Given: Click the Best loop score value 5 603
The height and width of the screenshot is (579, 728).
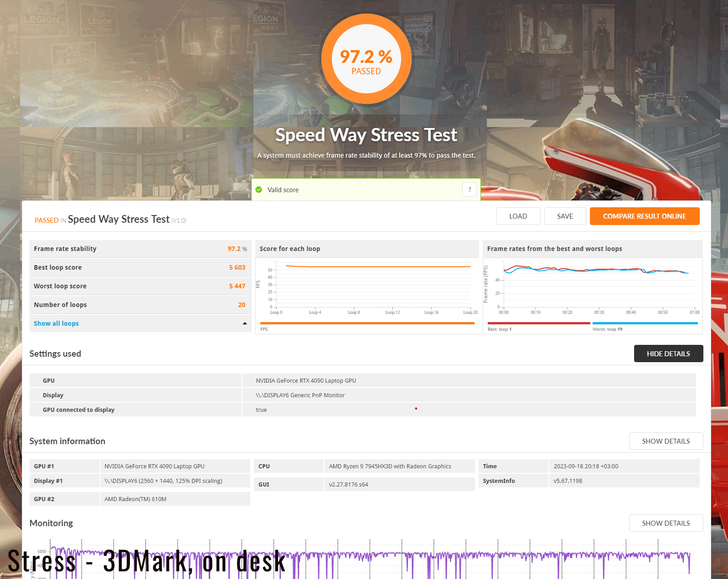Looking at the screenshot, I should (x=237, y=267).
